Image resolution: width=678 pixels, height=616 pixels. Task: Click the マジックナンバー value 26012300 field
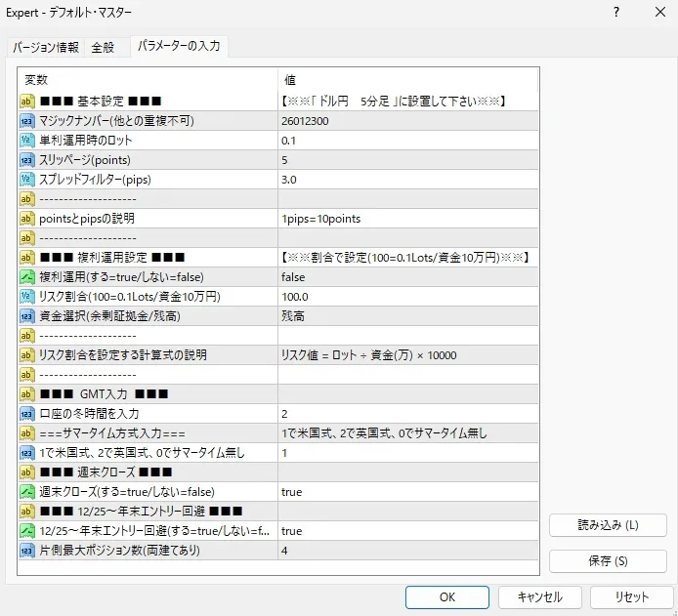pos(406,121)
